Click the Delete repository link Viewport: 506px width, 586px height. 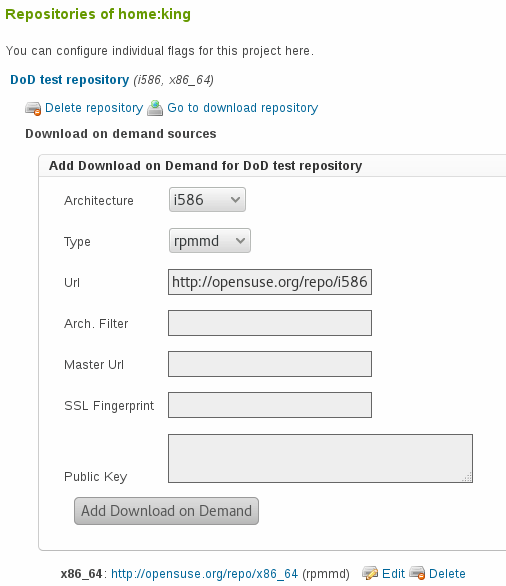point(94,108)
